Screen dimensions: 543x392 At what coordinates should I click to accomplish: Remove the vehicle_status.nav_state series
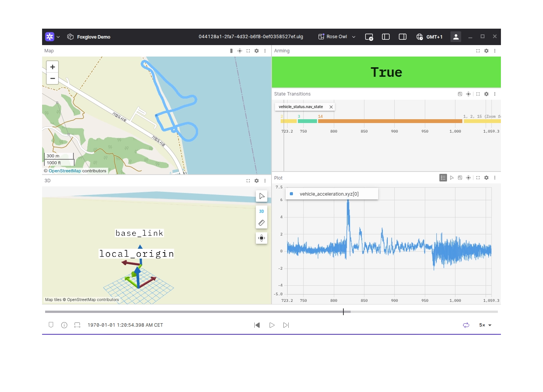point(331,107)
